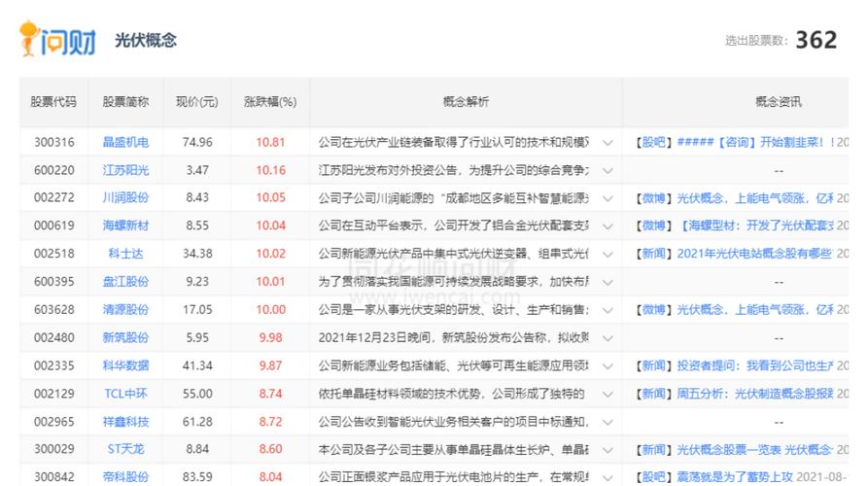Click price value 74.96

197,142
